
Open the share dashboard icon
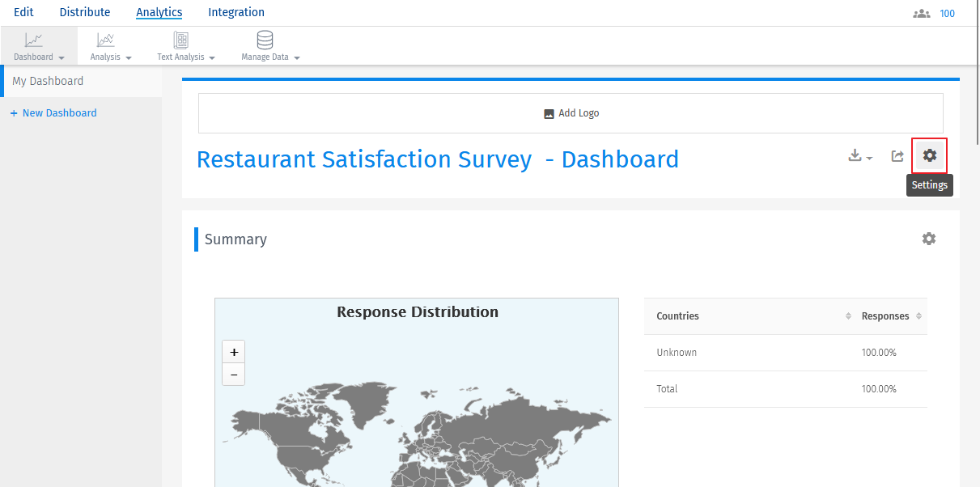[x=897, y=155]
